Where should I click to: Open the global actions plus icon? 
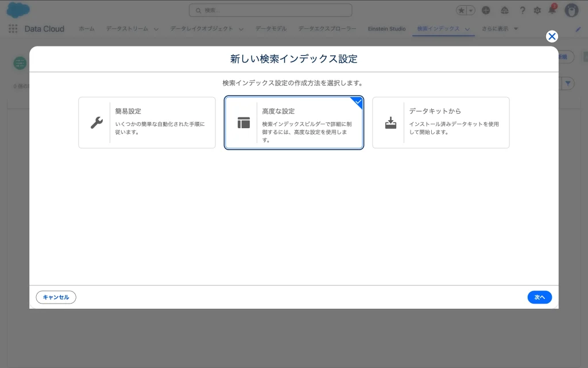486,10
